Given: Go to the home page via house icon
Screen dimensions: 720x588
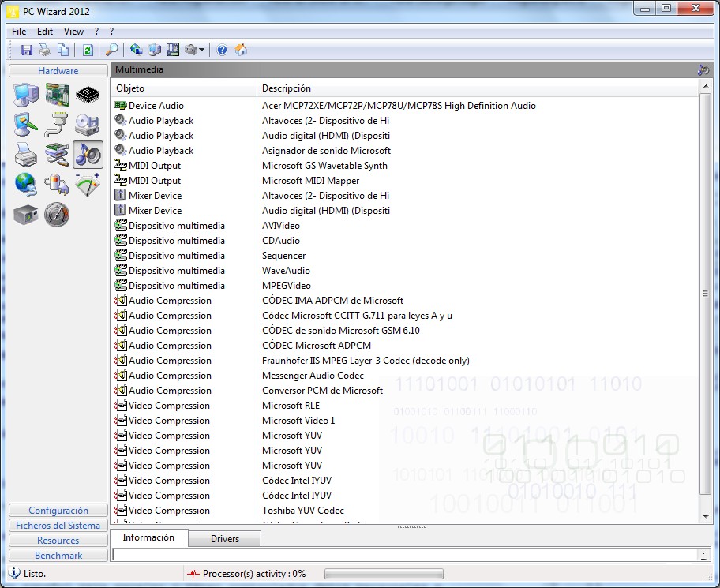Looking at the screenshot, I should click(241, 50).
